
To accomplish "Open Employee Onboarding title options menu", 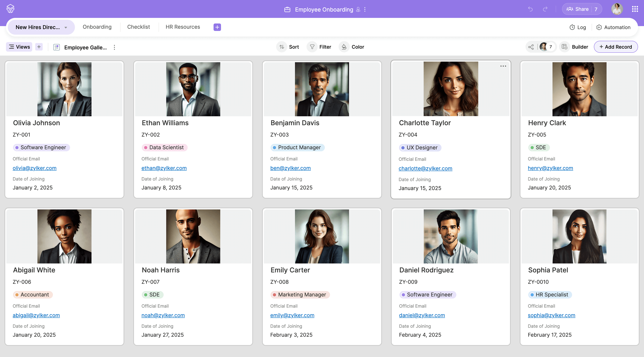I will tap(365, 10).
